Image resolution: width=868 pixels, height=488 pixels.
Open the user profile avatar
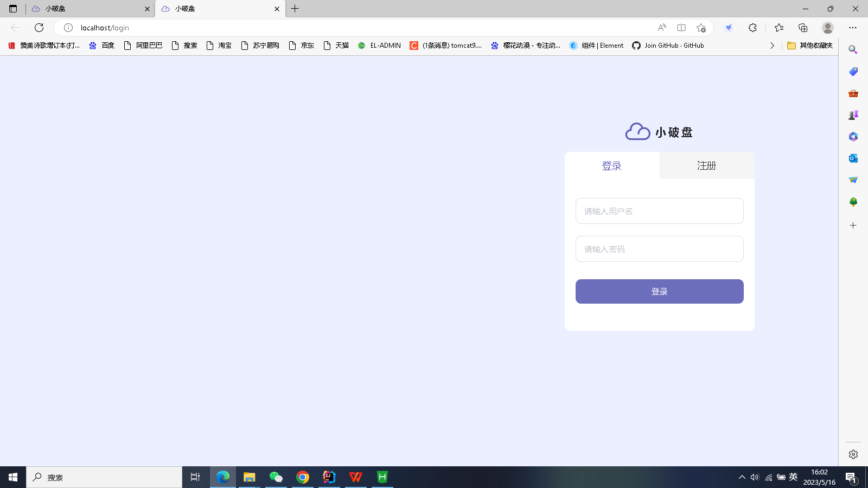coord(828,28)
